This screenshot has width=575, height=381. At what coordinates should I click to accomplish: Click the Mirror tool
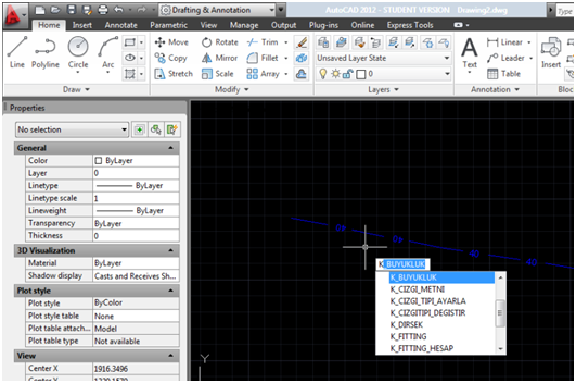click(220, 58)
